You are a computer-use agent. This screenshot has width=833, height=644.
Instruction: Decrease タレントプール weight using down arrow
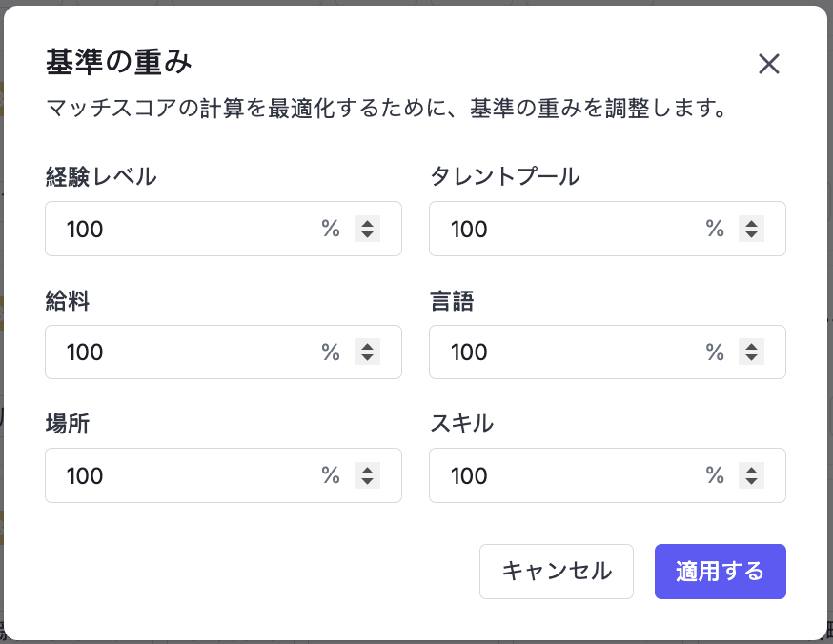pos(751,234)
